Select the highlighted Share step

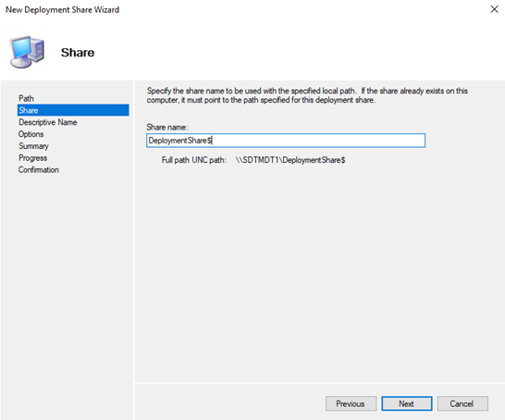point(73,110)
